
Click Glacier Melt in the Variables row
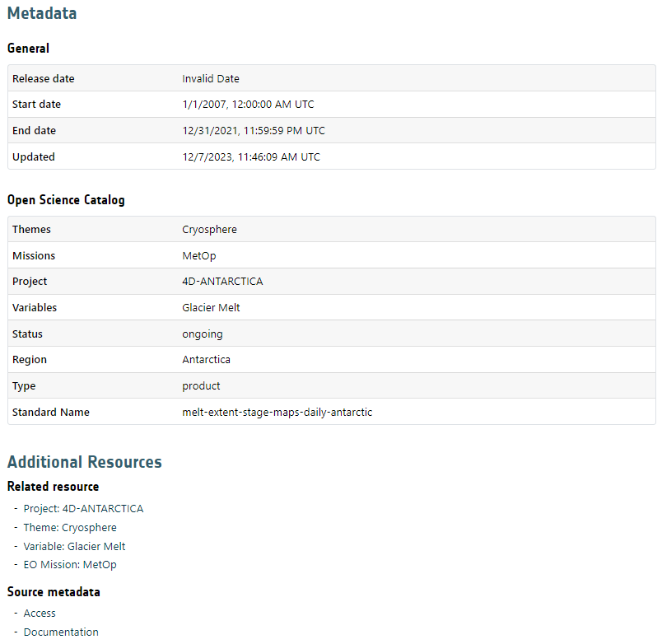(211, 308)
